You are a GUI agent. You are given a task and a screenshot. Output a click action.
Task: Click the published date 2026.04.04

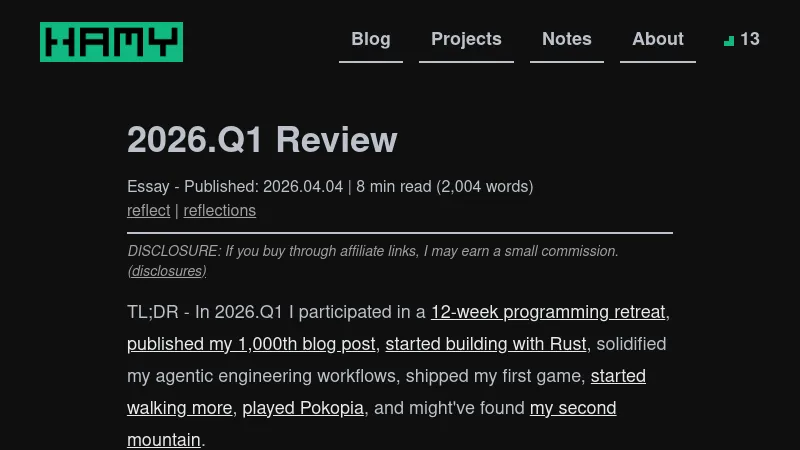tap(303, 186)
